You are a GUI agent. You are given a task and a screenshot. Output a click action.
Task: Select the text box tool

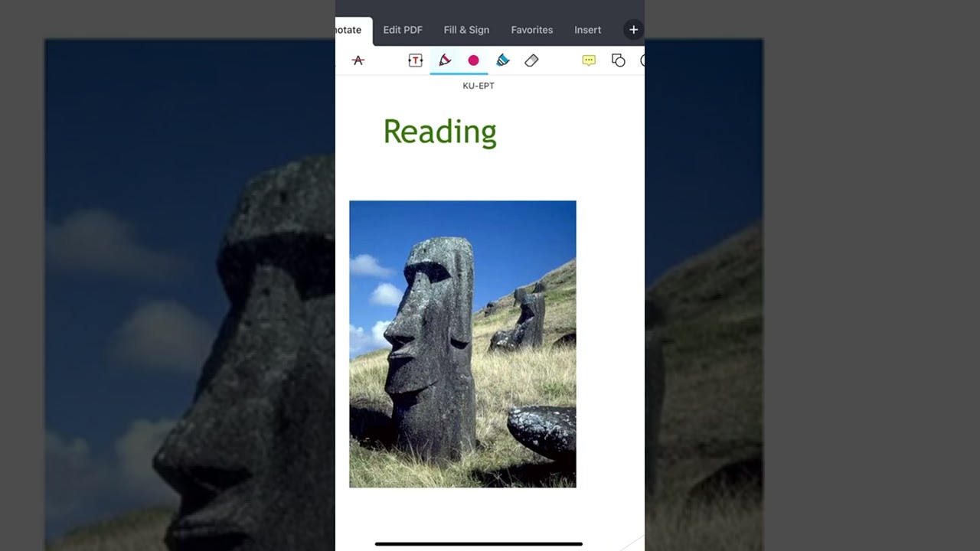click(x=415, y=60)
